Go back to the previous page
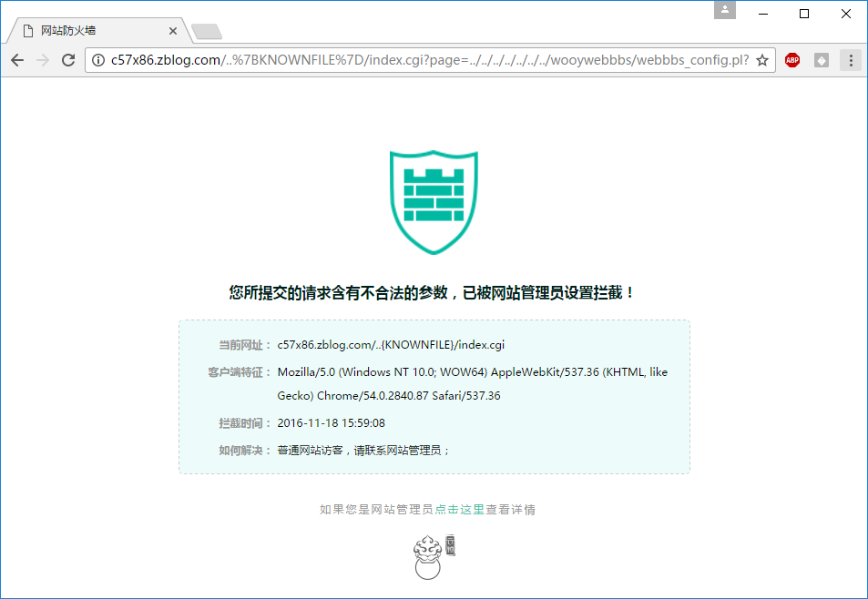The image size is (868, 599). (x=17, y=60)
